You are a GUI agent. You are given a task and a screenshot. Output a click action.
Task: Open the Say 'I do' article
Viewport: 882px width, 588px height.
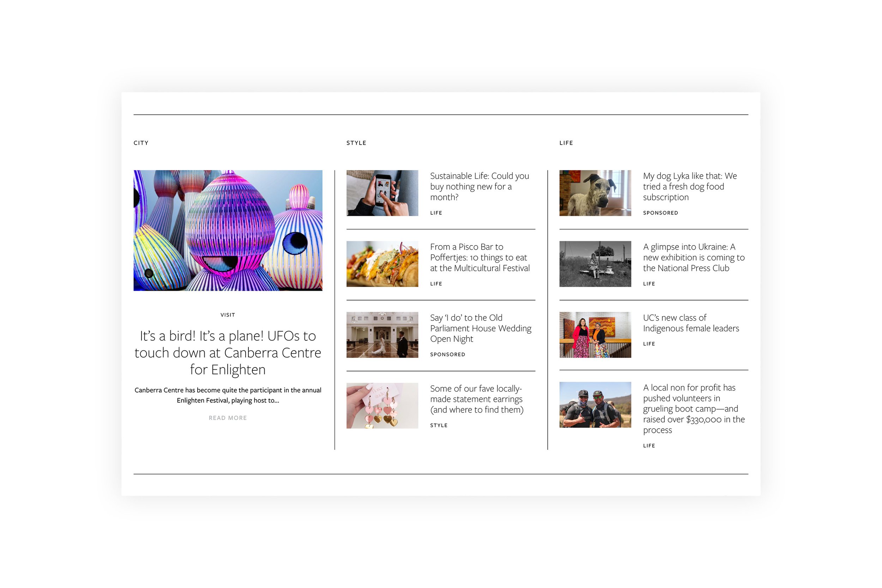tap(480, 328)
